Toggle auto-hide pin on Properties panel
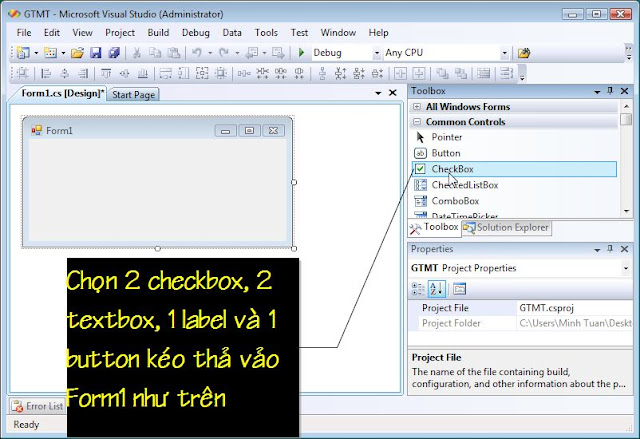This screenshot has width=640, height=439. tap(610, 249)
